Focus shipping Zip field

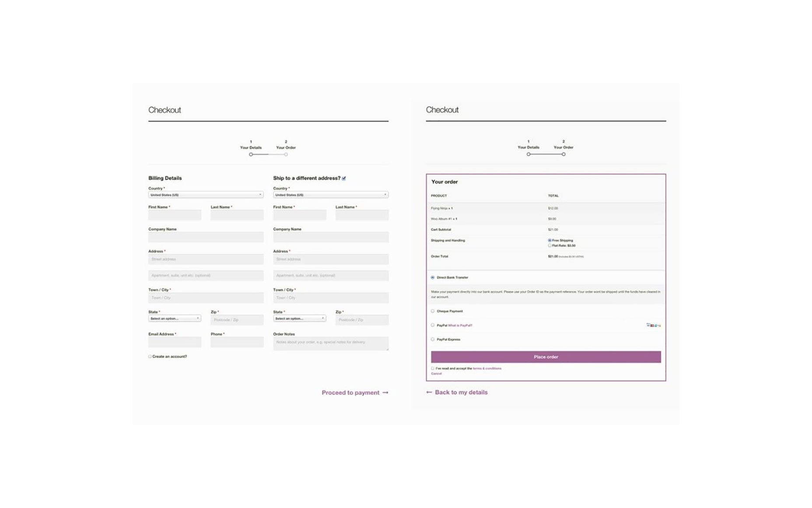(362, 320)
